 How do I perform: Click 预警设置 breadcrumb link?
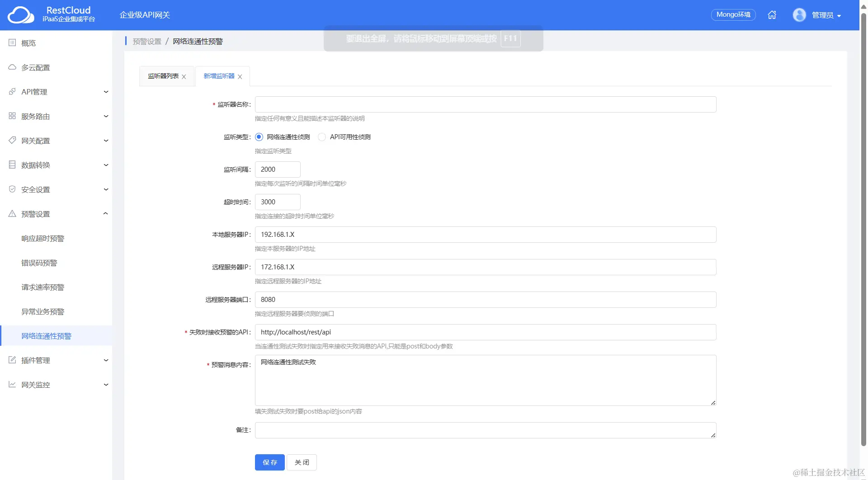click(x=147, y=41)
